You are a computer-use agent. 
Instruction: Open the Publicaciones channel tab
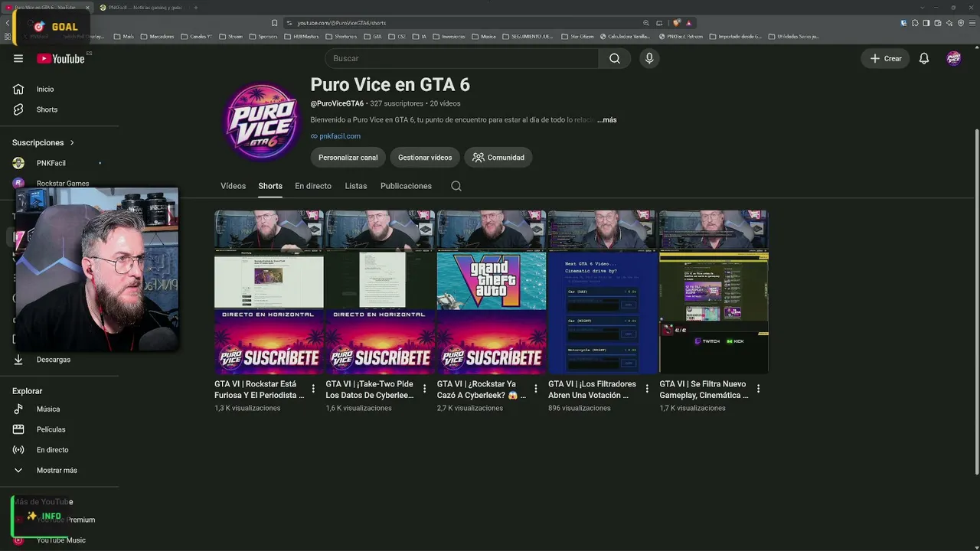[406, 186]
